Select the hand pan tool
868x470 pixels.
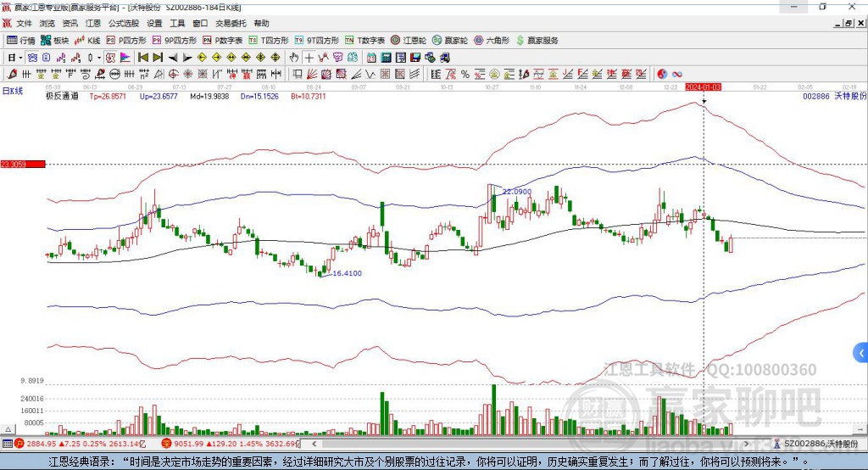[293, 58]
